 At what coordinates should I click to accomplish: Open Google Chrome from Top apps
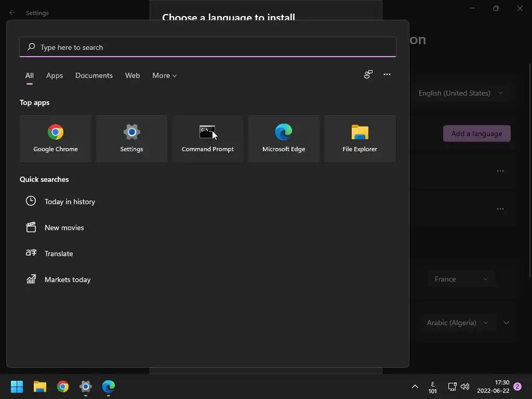(x=56, y=138)
